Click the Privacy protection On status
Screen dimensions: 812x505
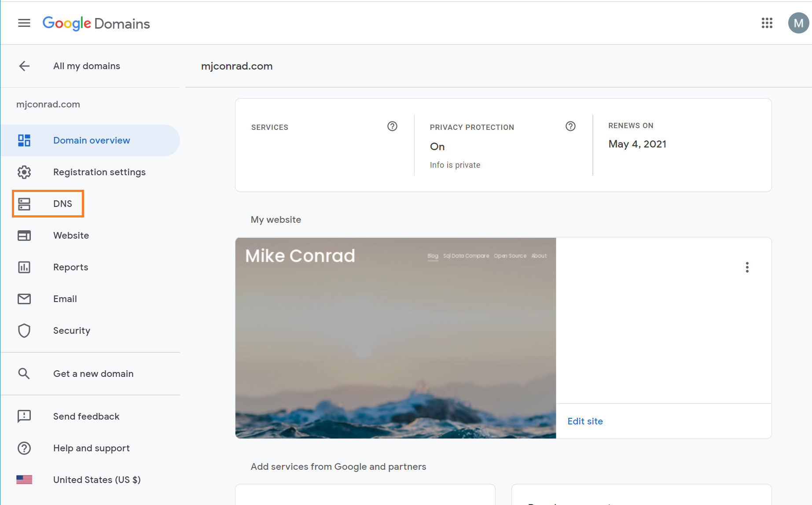[437, 147]
